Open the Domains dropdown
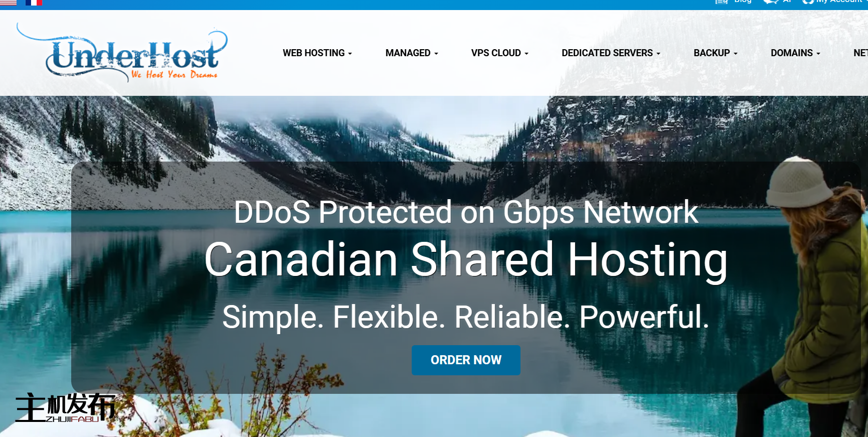This screenshot has height=437, width=868. (x=795, y=53)
